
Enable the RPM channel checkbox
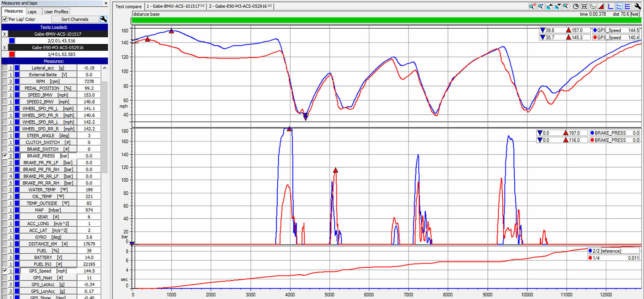(5, 81)
